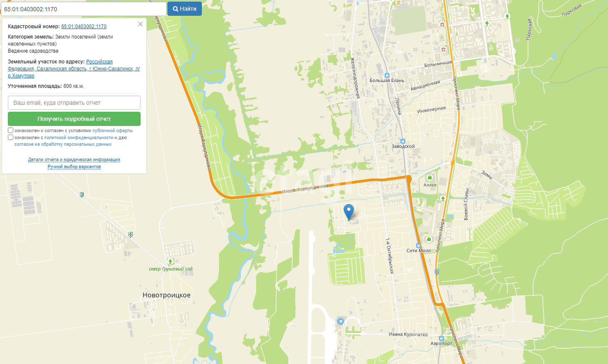Click Получить подробный отчет button

click(74, 119)
